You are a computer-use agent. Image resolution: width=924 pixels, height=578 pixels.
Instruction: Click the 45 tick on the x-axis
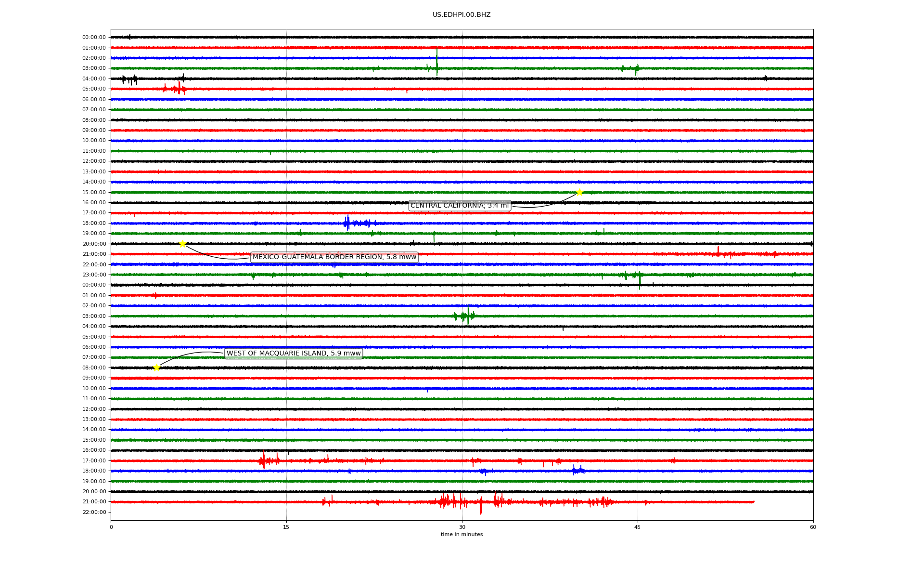point(637,527)
